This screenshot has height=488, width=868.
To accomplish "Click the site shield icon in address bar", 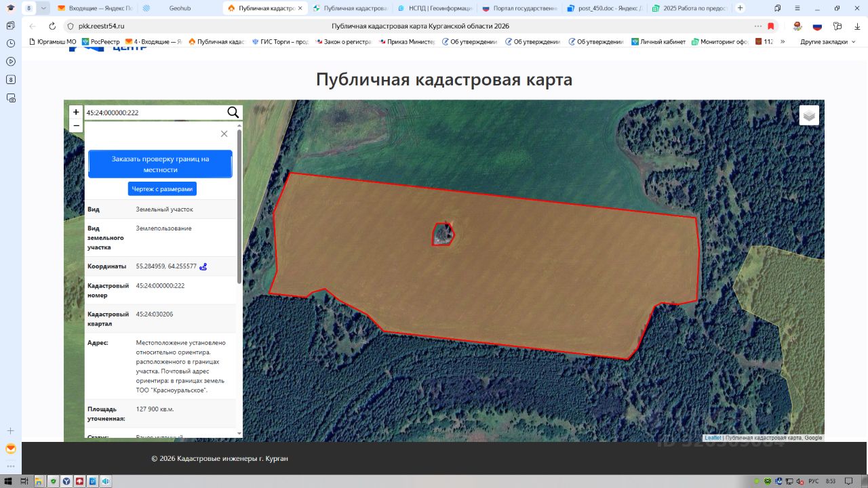I will (x=69, y=26).
